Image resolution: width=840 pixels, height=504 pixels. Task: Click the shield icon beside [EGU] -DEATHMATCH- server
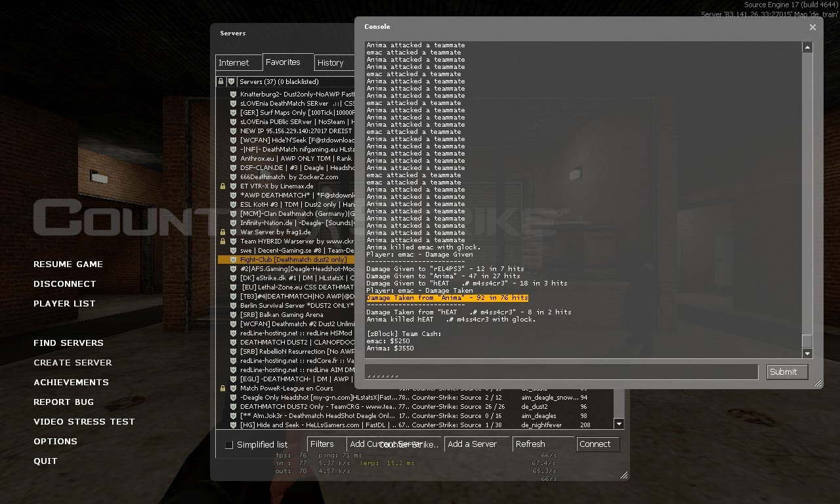232,379
